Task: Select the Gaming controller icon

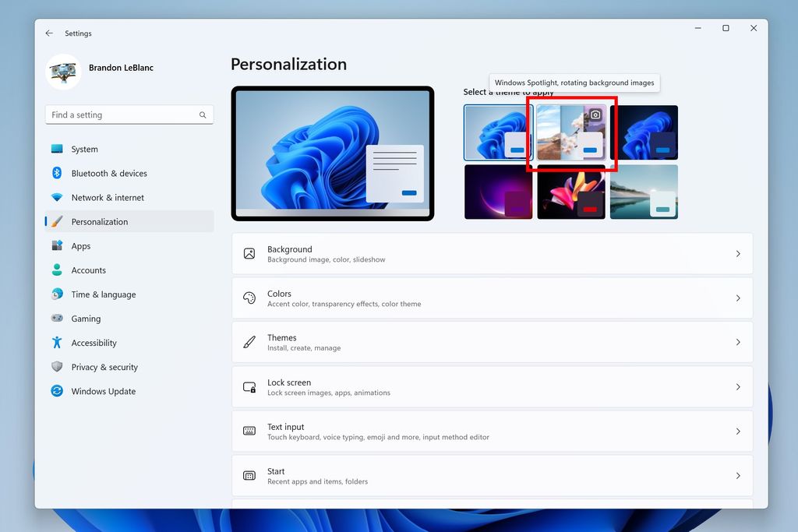Action: coord(57,318)
